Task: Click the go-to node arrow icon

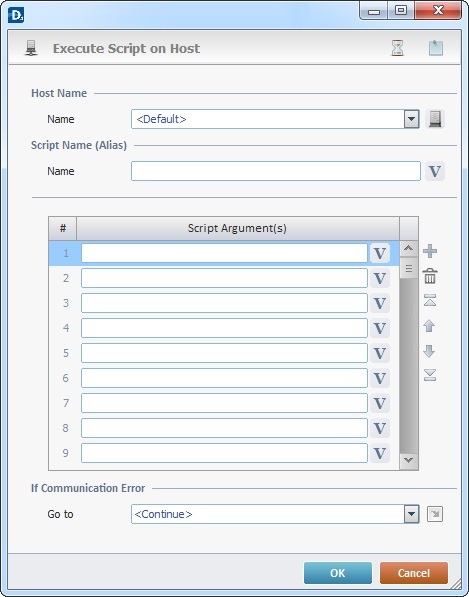Action: (435, 514)
